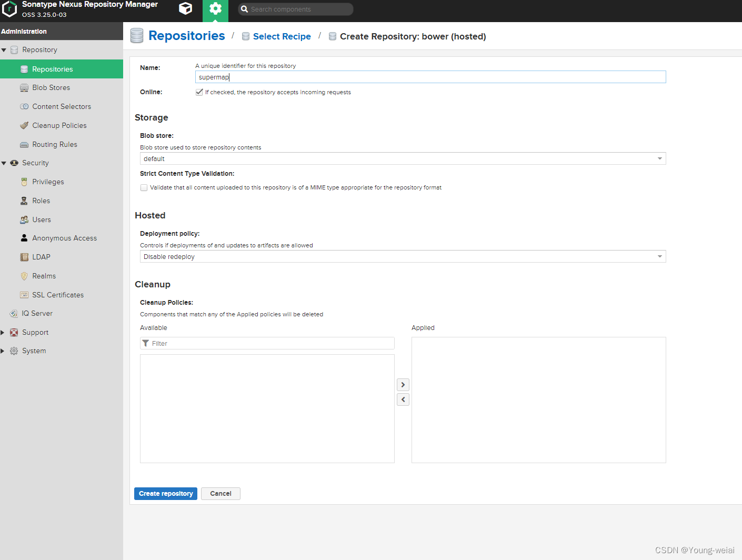This screenshot has width=742, height=560.
Task: Click the Realms shield icon
Action: coord(24,276)
